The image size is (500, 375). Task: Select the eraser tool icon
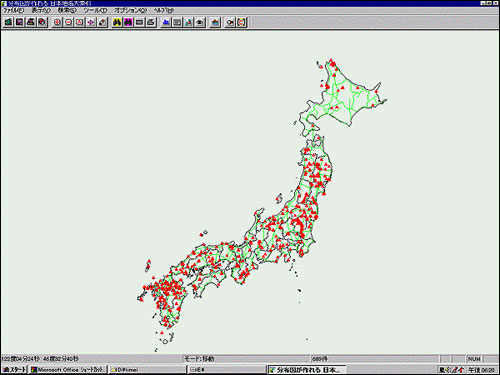[x=102, y=22]
